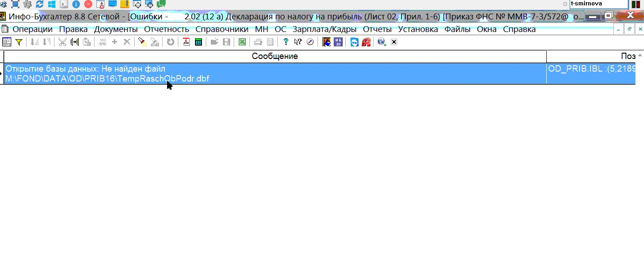Click the delete X toolbar icon
The width and height of the screenshot is (644, 254).
tap(127, 42)
